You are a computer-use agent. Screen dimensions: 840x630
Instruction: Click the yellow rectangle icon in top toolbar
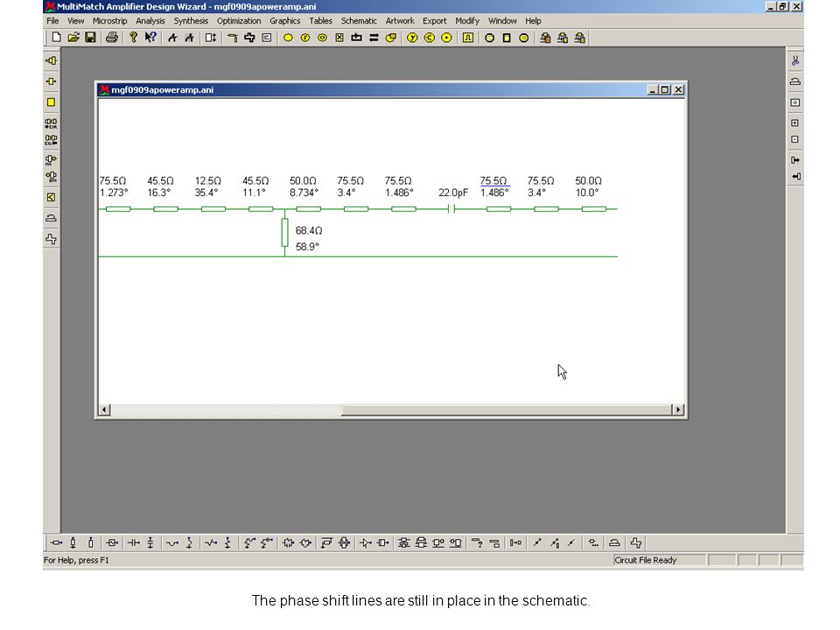(507, 38)
